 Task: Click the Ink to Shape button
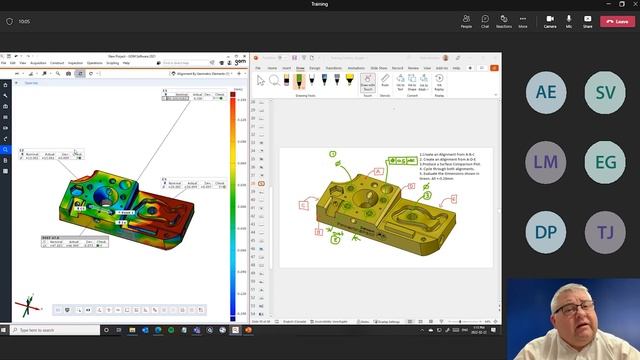(412, 83)
